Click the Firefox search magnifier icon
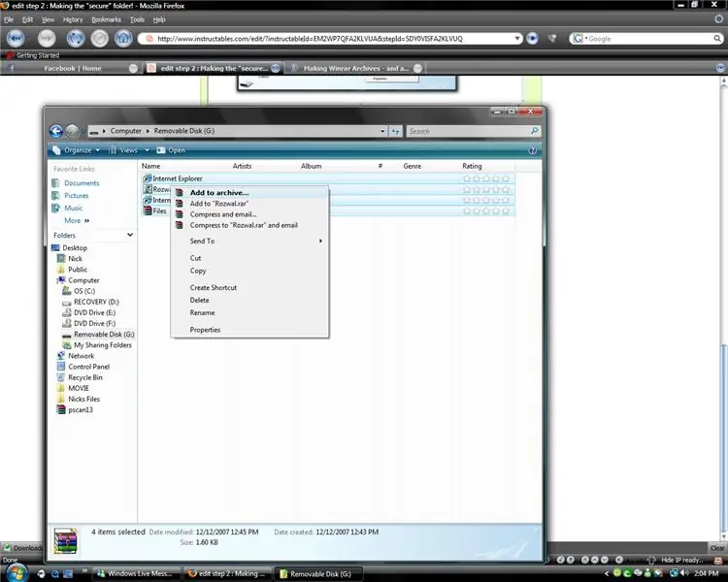 (x=717, y=39)
